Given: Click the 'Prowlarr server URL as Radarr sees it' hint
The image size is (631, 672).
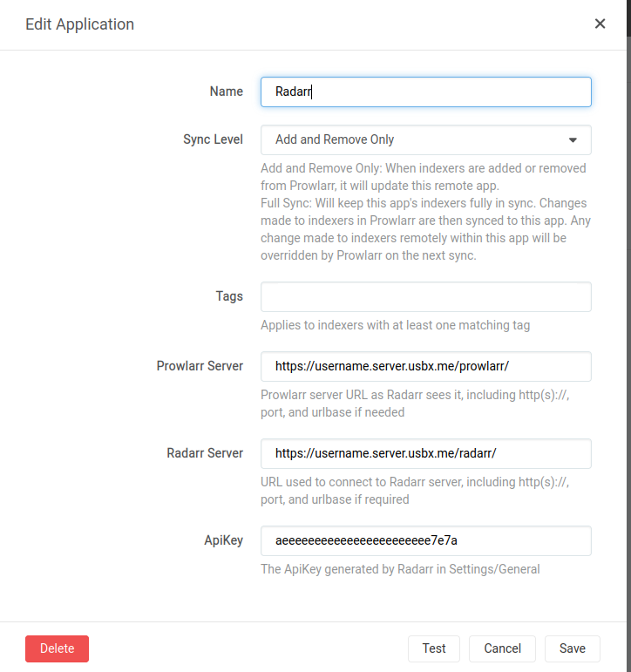Looking at the screenshot, I should click(415, 404).
